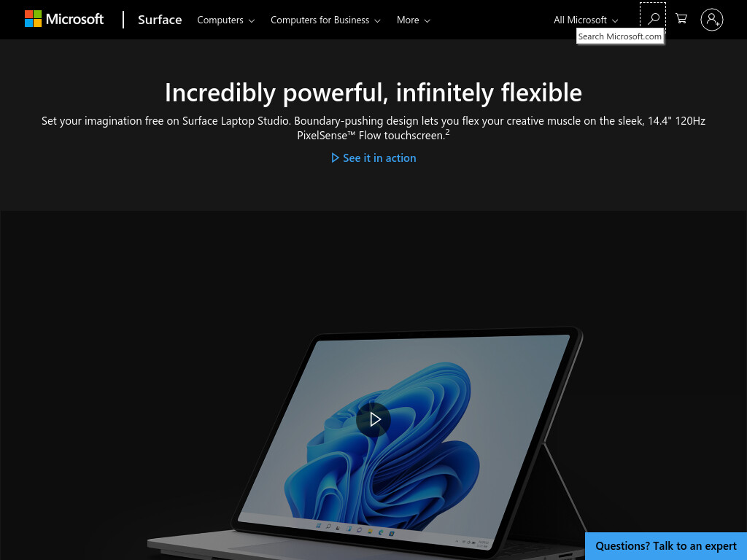Image resolution: width=747 pixels, height=560 pixels.
Task: Expand the More dropdown in navigation
Action: coord(413,20)
